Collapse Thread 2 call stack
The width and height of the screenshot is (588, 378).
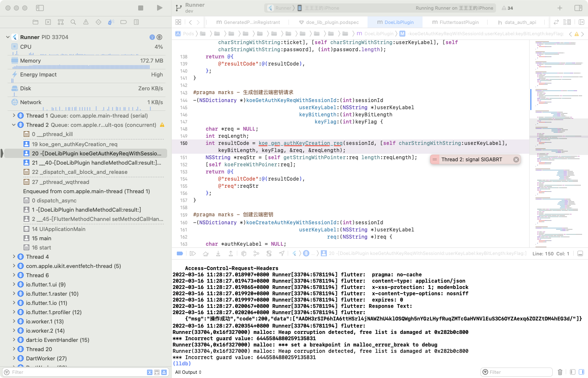(x=13, y=125)
